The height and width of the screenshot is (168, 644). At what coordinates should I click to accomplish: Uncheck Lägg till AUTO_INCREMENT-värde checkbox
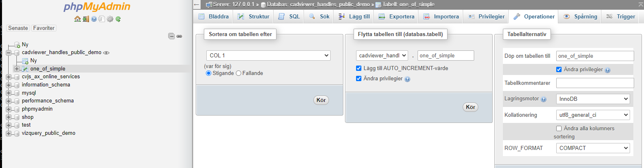coord(359,68)
